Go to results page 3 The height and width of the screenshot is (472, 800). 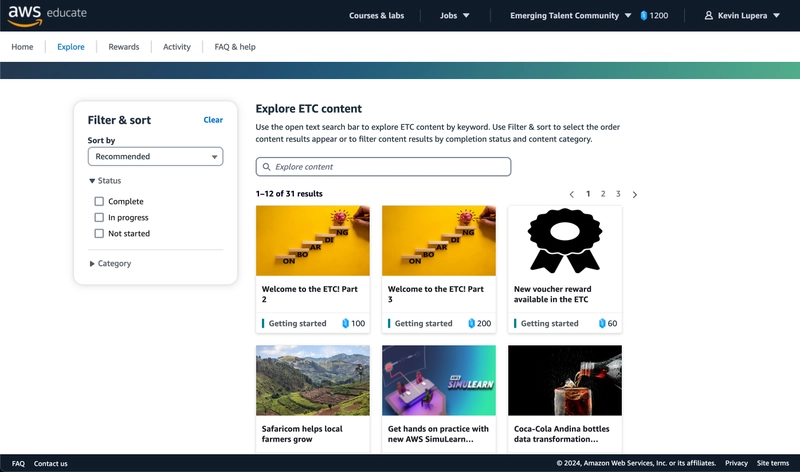coord(618,194)
